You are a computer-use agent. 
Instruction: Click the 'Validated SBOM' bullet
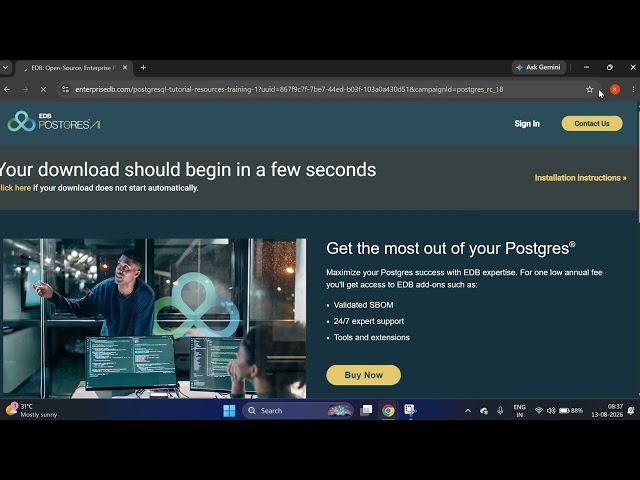point(363,305)
